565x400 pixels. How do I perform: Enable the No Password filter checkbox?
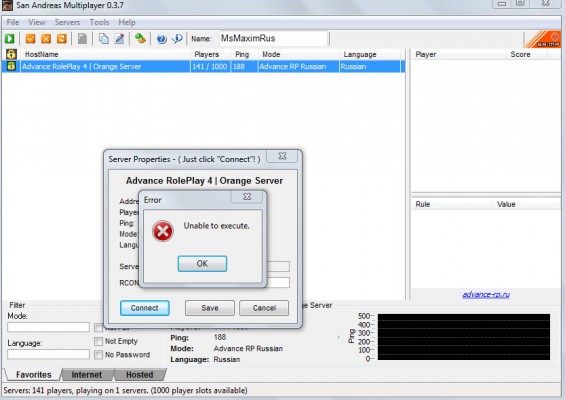click(98, 355)
